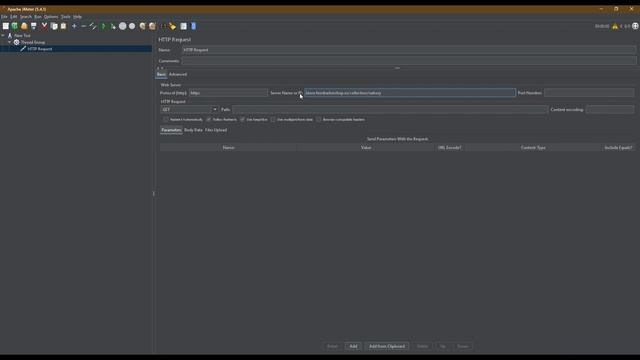Click the test plan flask icon in tree

click(10, 36)
